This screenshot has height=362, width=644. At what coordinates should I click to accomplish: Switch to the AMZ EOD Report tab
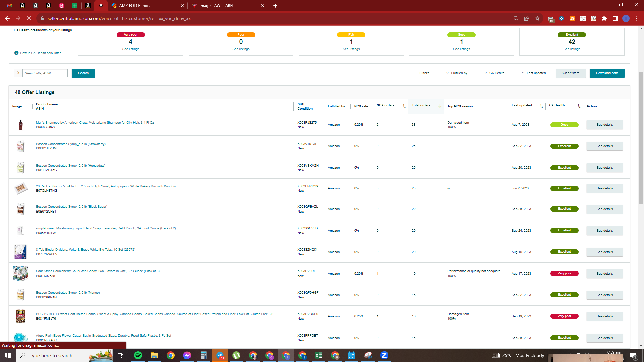tap(148, 6)
